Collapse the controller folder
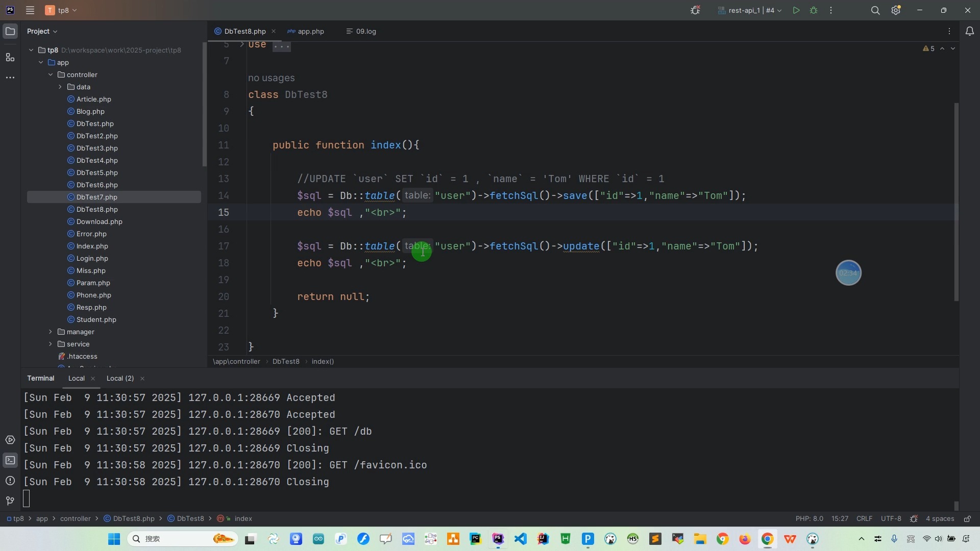Image resolution: width=980 pixels, height=551 pixels. coord(51,74)
